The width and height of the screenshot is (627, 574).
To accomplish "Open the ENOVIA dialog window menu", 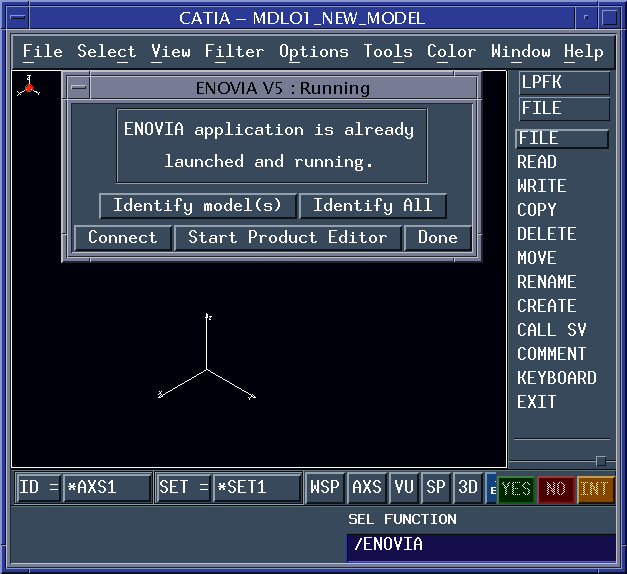I will (x=78, y=88).
